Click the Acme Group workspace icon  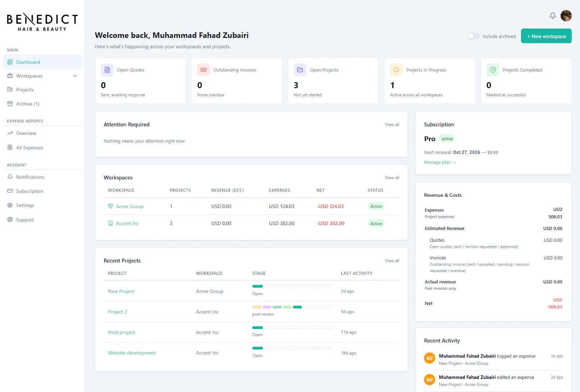pos(111,206)
